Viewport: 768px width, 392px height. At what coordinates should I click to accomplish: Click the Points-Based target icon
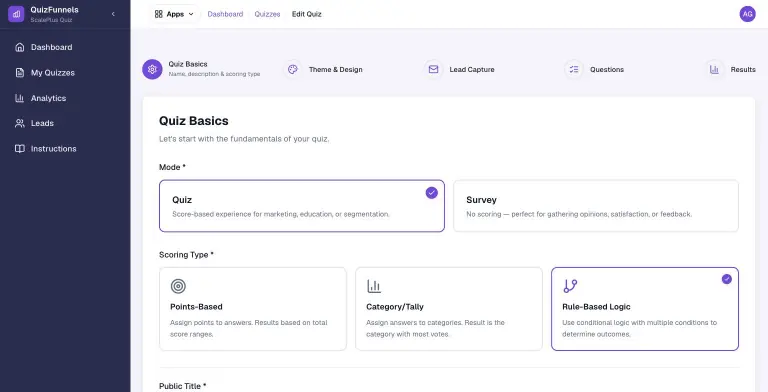178,286
